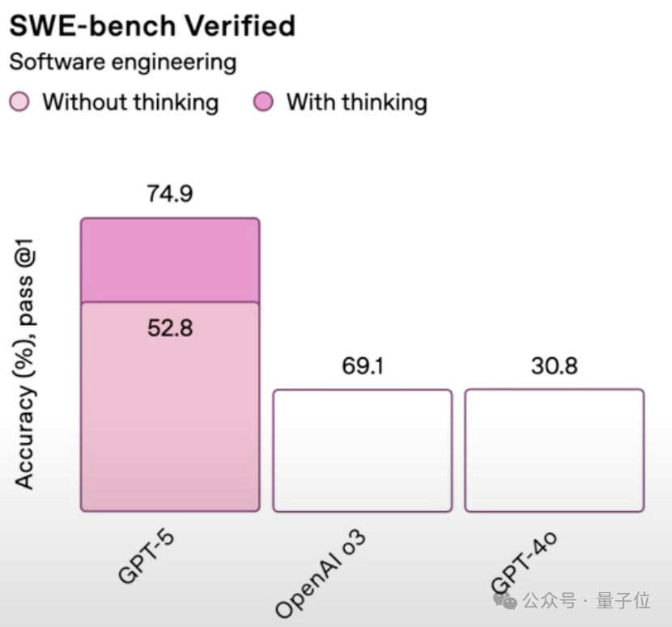Click the GPT-4o axis label
Viewport: 672px width, 627px height.
tap(524, 564)
